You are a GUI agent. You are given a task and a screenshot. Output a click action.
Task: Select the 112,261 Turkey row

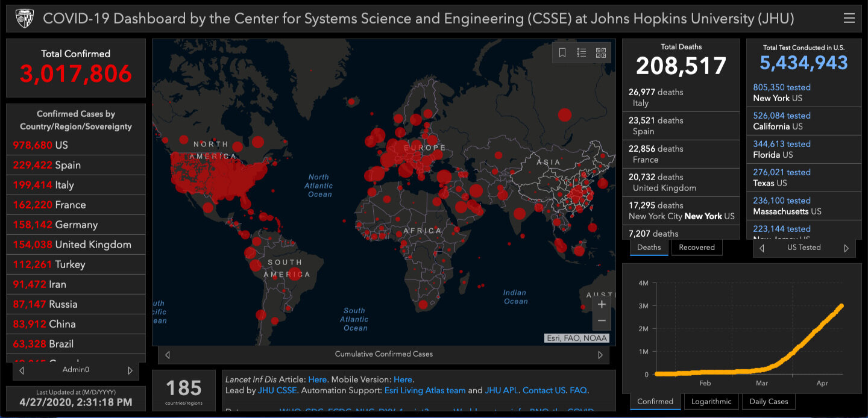pyautogui.click(x=76, y=264)
